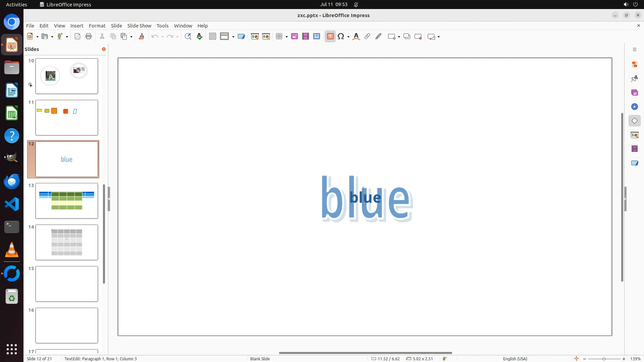Click Clone Formatting paintbrush icon
Screen dimensions: 644x362
coord(142,37)
